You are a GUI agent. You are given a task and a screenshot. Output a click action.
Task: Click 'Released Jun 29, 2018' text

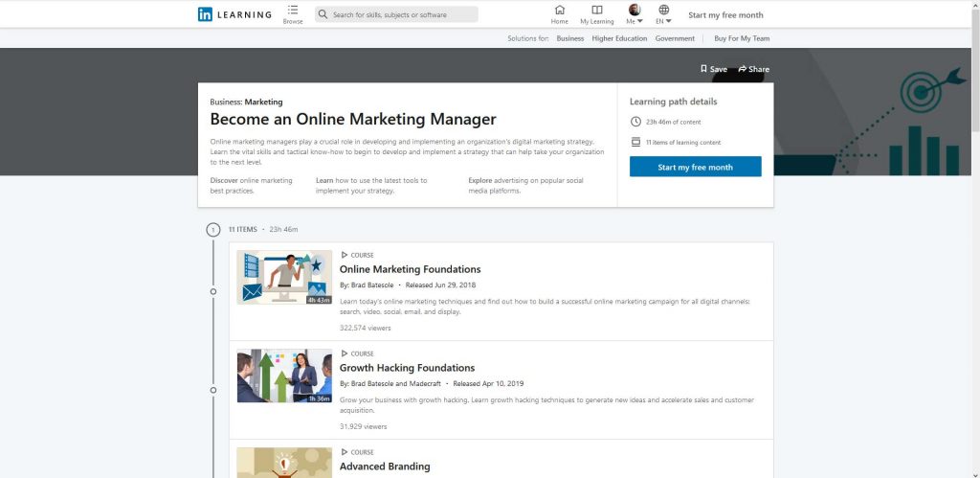(440, 285)
